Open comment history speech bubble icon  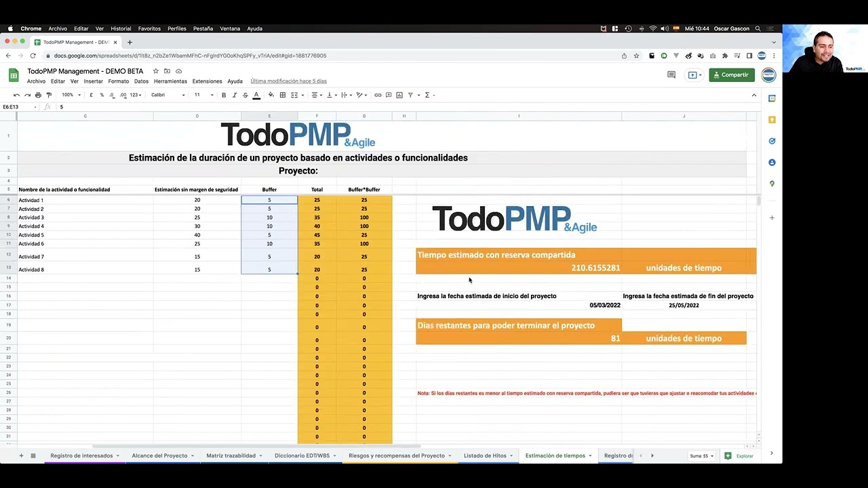[671, 75]
